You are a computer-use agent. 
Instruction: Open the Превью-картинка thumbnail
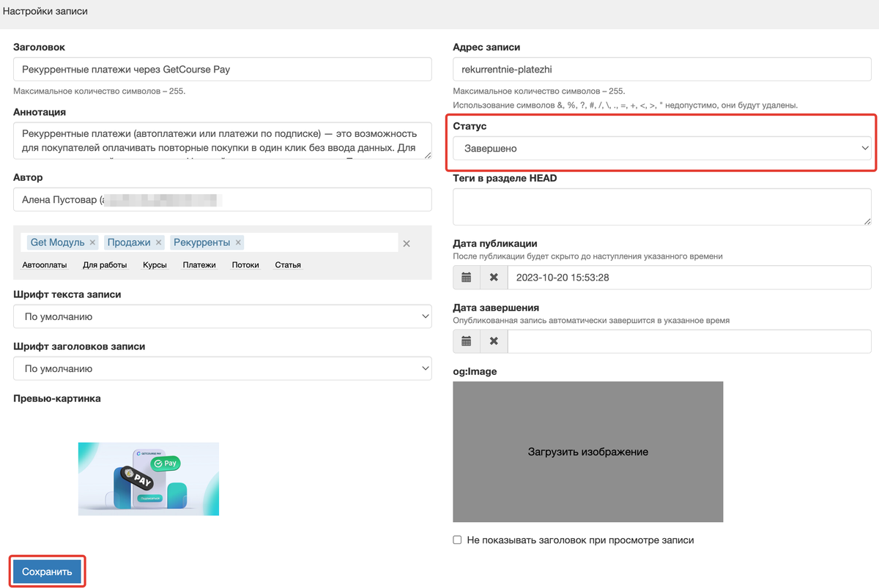point(149,479)
